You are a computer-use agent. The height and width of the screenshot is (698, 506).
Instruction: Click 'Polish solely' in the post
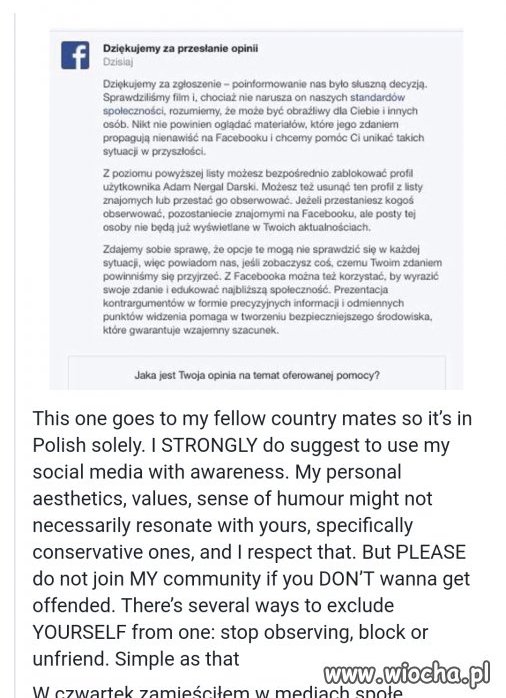click(x=89, y=445)
